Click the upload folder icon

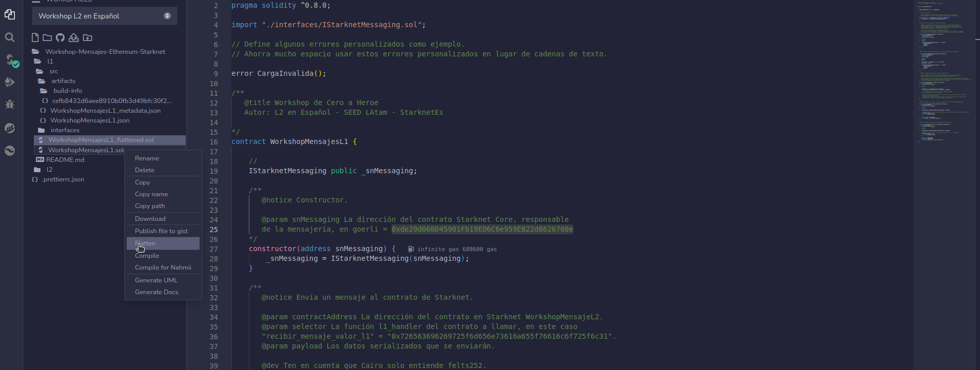pos(88,37)
